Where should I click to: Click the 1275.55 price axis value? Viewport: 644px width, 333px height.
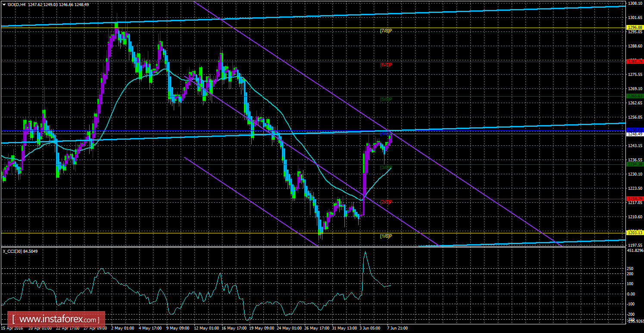[635, 75]
